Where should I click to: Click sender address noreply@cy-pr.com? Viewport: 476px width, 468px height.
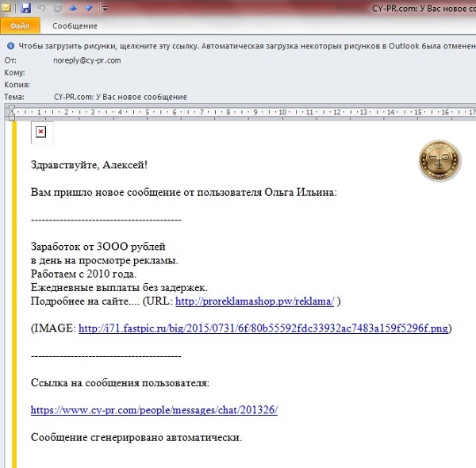87,60
